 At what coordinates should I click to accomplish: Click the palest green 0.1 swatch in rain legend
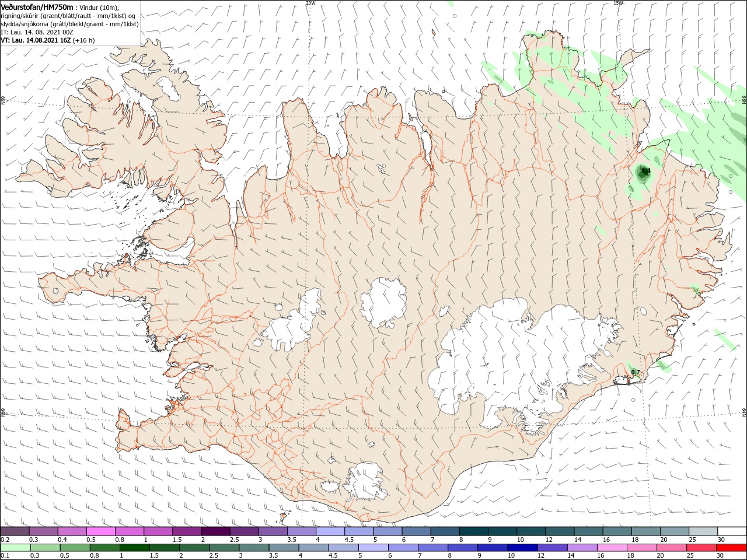[x=15, y=548]
